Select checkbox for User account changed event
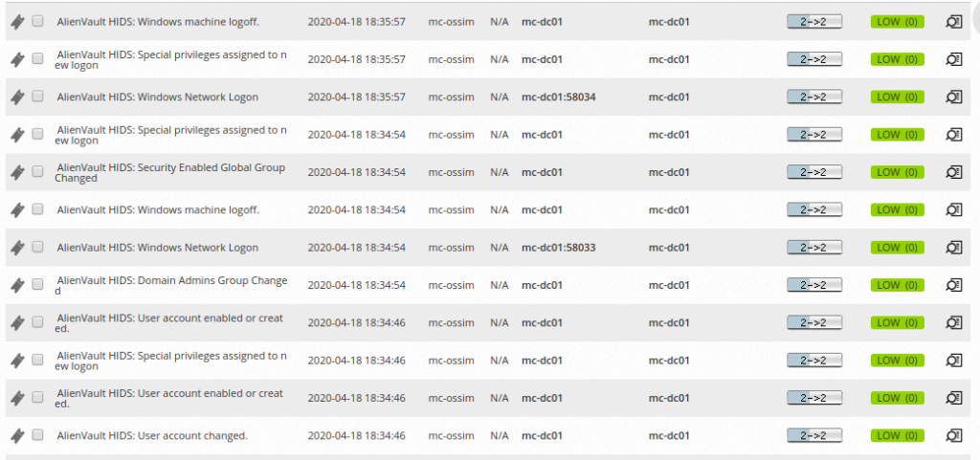This screenshot has height=460, width=980. click(x=38, y=434)
